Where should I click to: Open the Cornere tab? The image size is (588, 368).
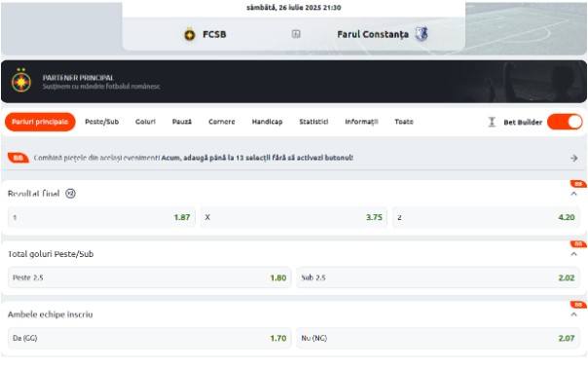pyautogui.click(x=222, y=122)
